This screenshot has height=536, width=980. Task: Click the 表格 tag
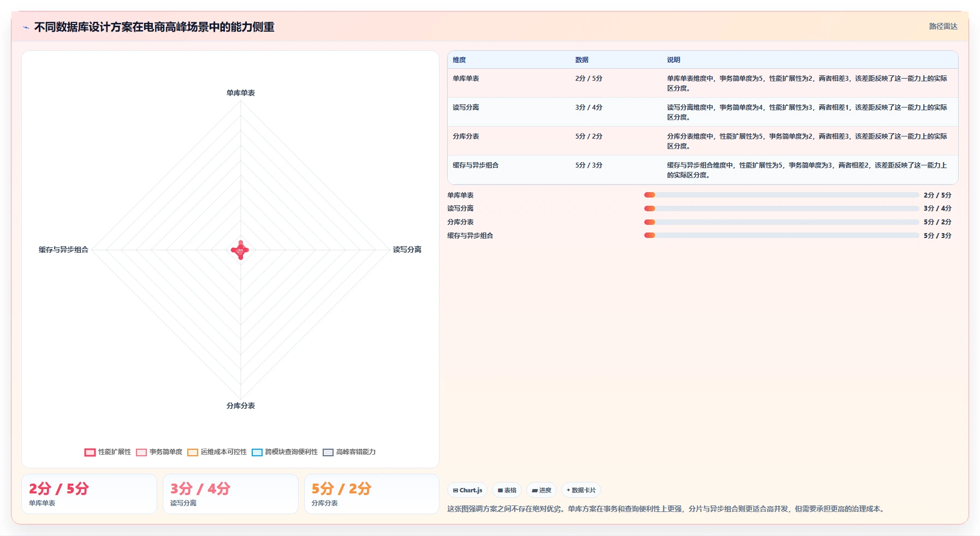coord(507,490)
